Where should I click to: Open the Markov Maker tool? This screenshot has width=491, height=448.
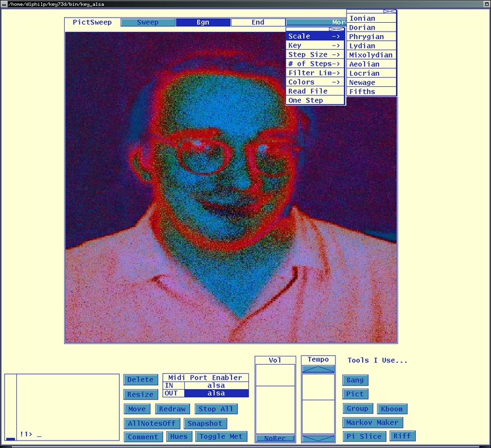tap(372, 422)
